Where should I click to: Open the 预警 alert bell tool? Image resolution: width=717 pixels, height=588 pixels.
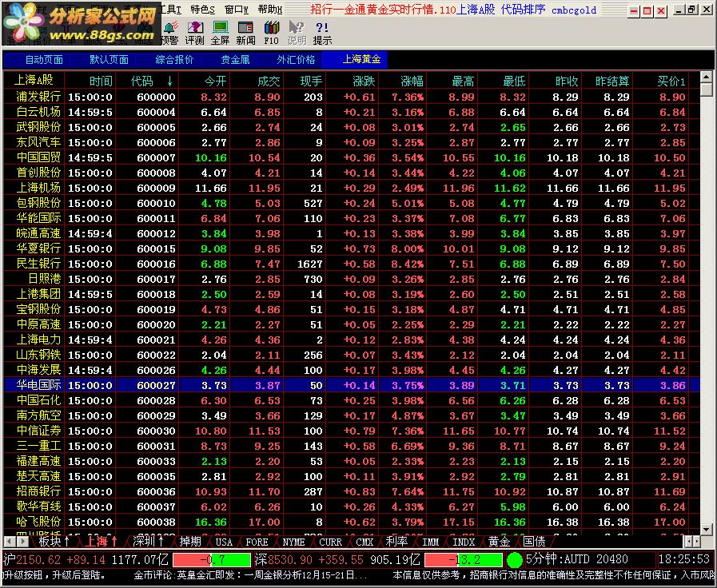170,33
